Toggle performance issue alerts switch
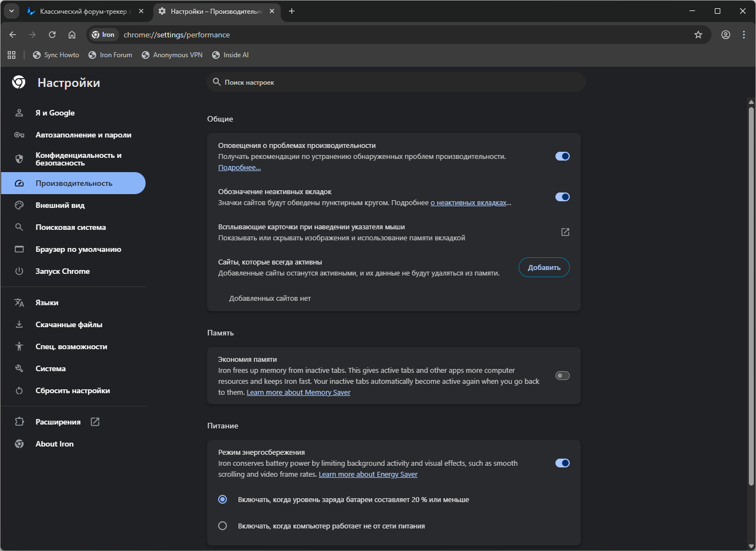The image size is (756, 551). [562, 156]
